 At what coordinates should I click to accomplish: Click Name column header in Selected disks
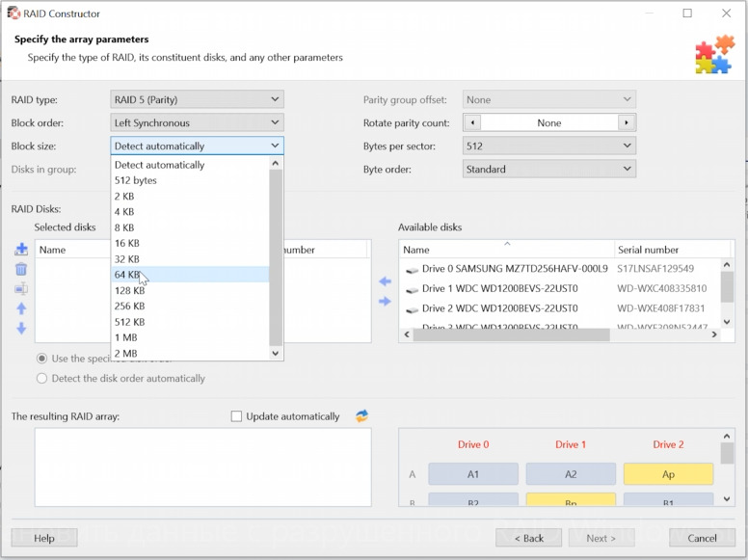click(73, 250)
